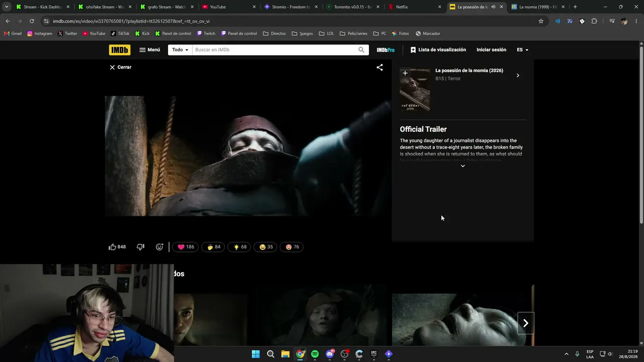Open Windows taskbar search
Screen dimensions: 644x362
coord(271,354)
